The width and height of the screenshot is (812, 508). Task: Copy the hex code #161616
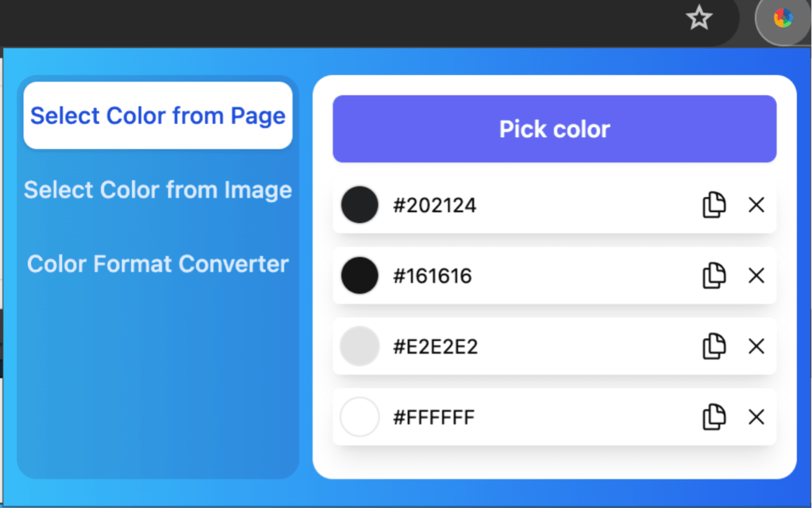[x=714, y=276]
